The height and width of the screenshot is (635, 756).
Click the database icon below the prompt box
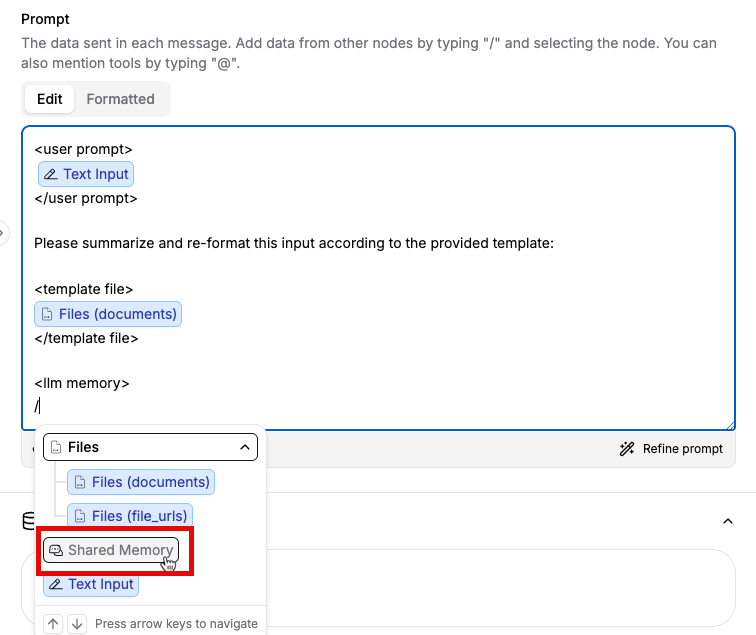[30, 521]
